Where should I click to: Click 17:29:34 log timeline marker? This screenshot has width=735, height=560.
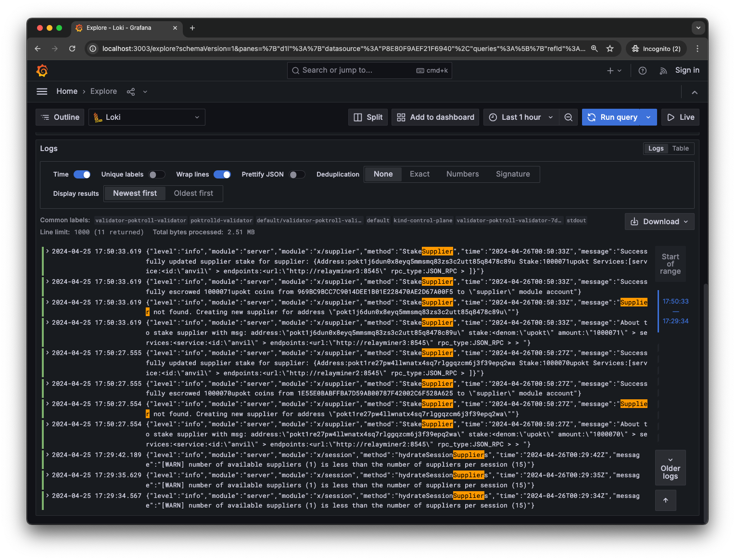coord(675,321)
